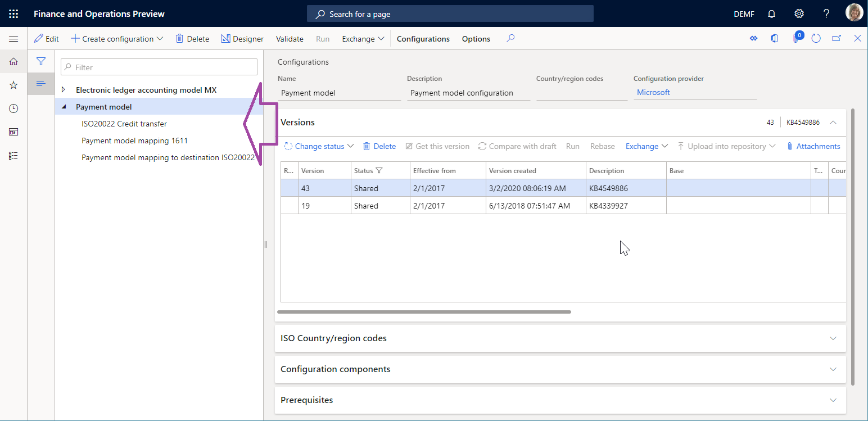This screenshot has height=421, width=868.
Task: Open the Options menu item
Action: [x=476, y=38]
